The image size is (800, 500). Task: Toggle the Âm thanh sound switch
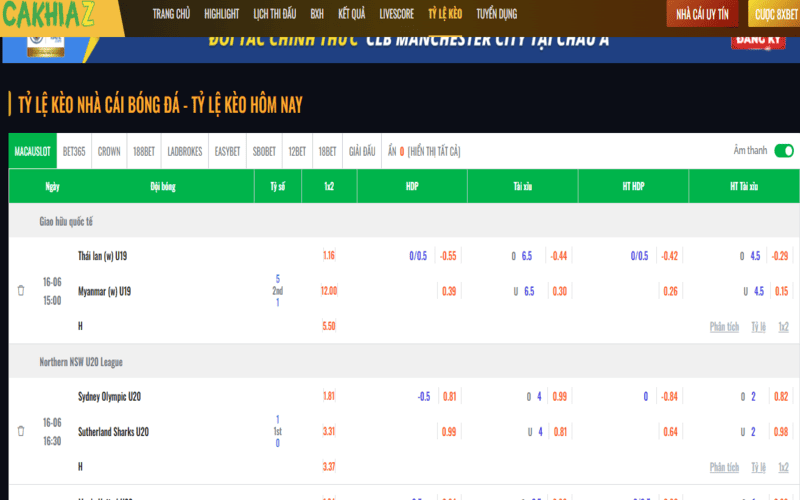pos(783,151)
